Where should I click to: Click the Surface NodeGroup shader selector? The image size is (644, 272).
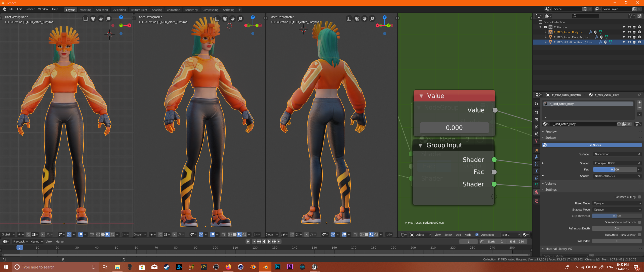pos(617,154)
